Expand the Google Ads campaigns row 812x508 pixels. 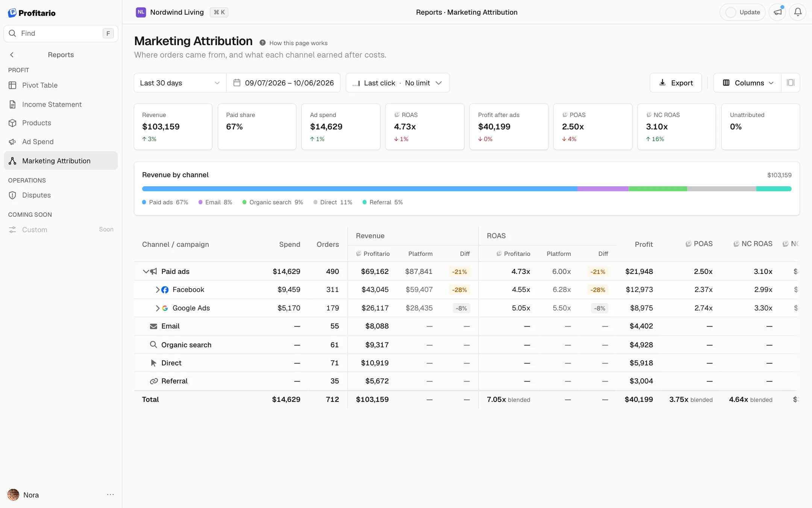click(158, 308)
